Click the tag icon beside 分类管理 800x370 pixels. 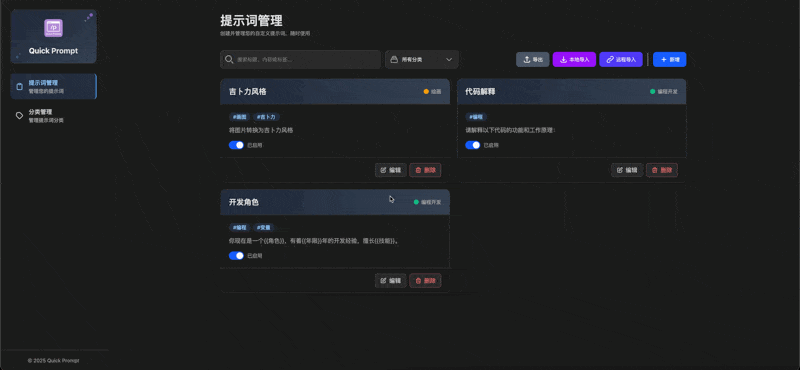tap(19, 116)
